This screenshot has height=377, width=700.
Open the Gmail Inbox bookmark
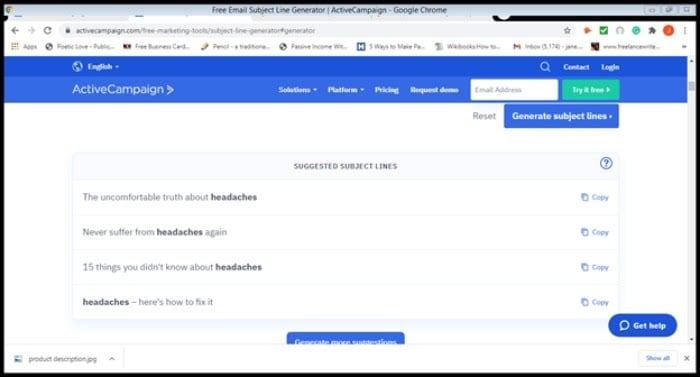(x=548, y=46)
